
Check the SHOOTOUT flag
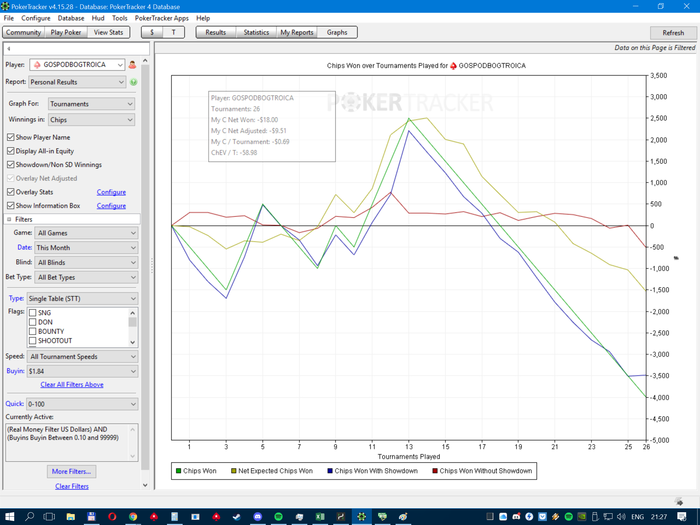click(33, 341)
